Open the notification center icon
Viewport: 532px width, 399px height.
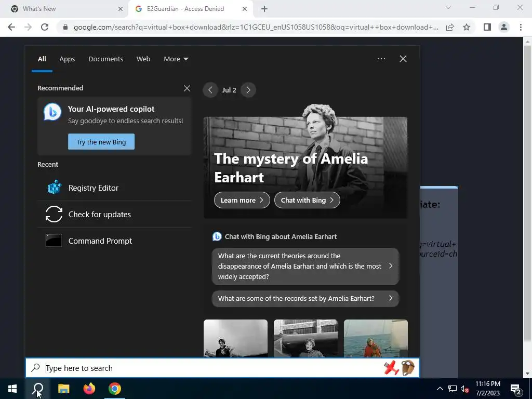pyautogui.click(x=516, y=389)
